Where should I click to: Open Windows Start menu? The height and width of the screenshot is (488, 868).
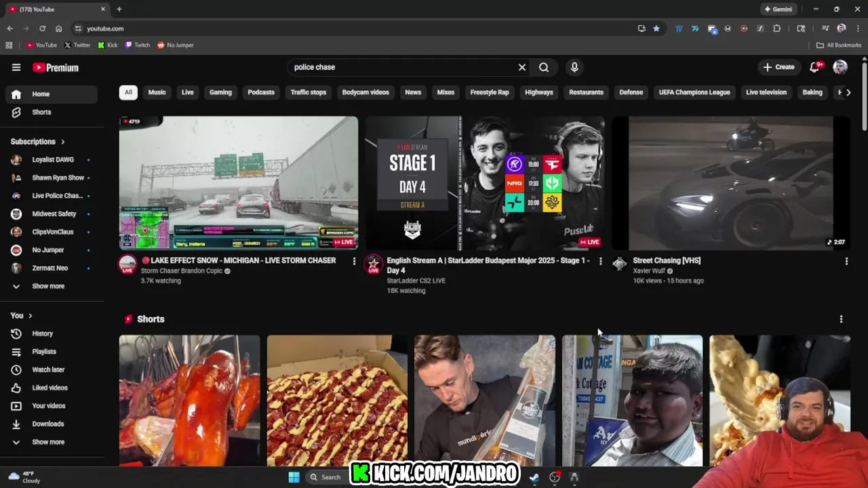294,477
